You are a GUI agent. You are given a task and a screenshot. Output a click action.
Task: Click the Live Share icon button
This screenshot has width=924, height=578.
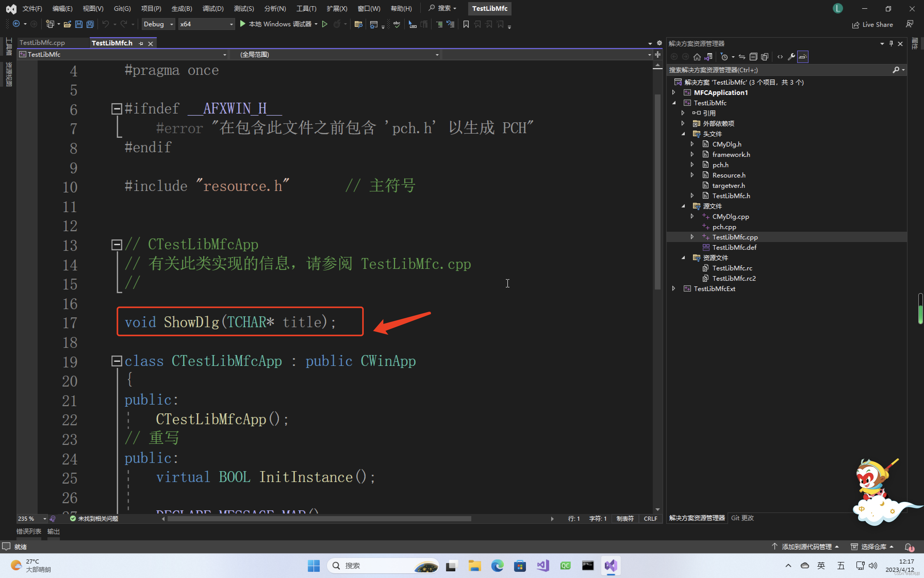pos(872,25)
